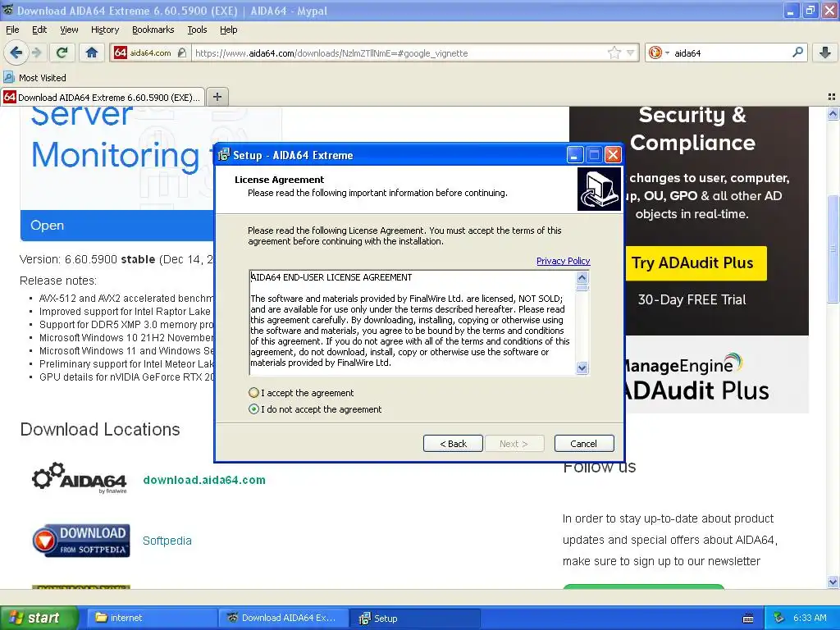
Task: Click the Most Visited bookmark label
Action: point(43,78)
